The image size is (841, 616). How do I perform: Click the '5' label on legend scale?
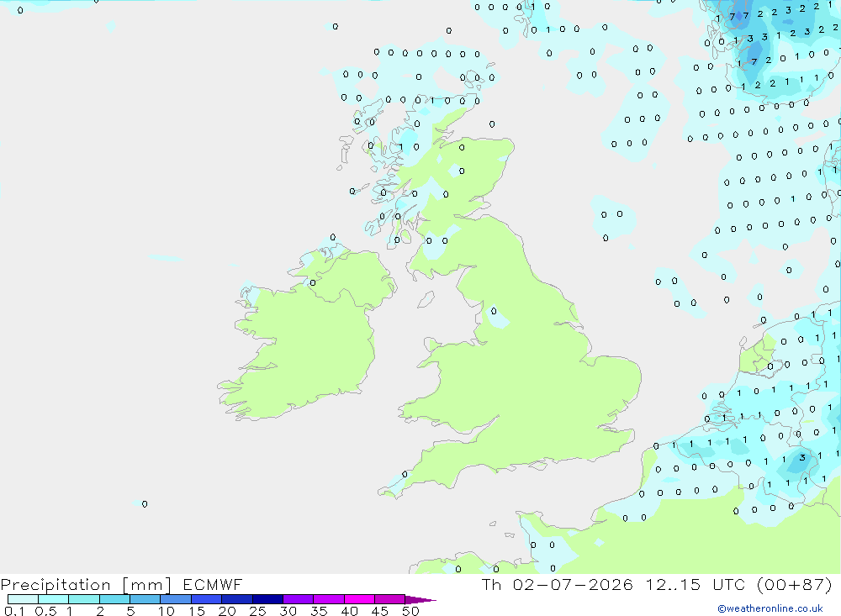130,611
